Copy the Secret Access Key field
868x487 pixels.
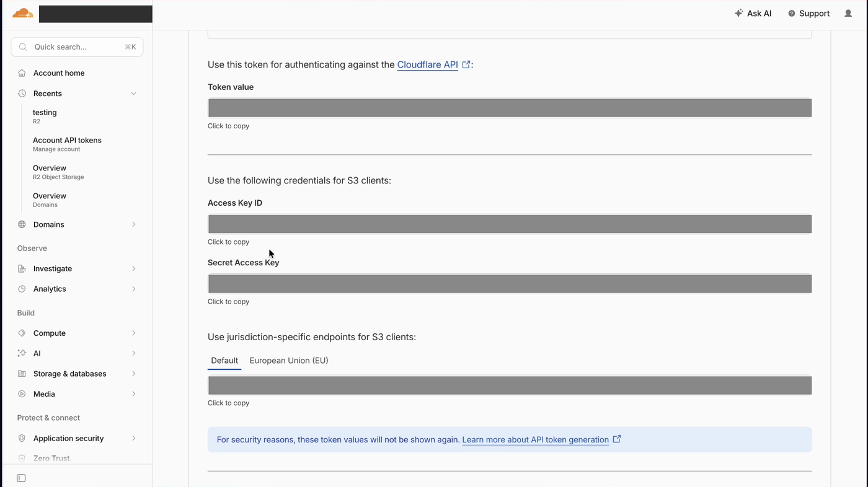pos(510,284)
